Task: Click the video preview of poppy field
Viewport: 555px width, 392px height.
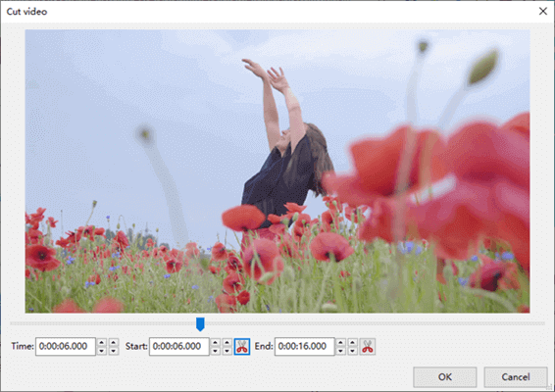Action: 277,171
